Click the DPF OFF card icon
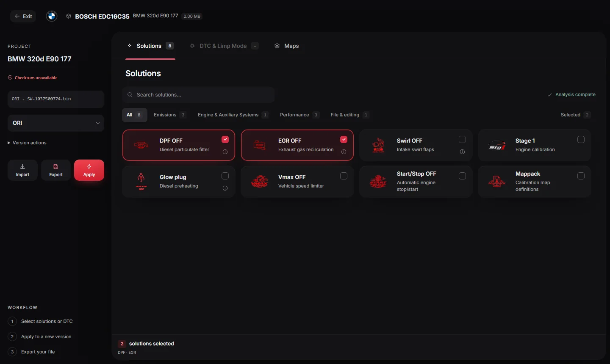610x364 pixels. tap(141, 145)
